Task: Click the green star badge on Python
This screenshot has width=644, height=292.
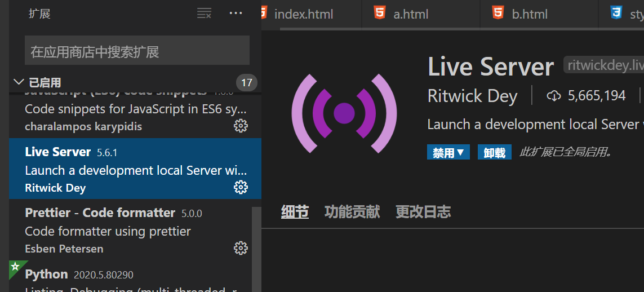Action: [16, 267]
